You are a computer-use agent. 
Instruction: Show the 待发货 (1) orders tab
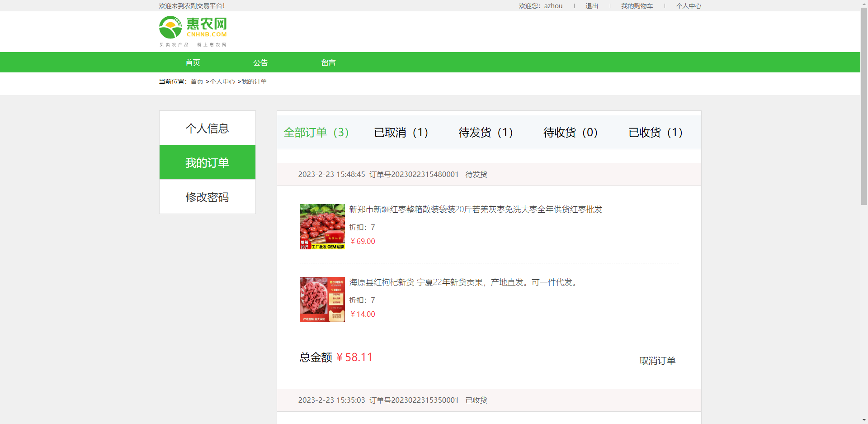pyautogui.click(x=486, y=133)
